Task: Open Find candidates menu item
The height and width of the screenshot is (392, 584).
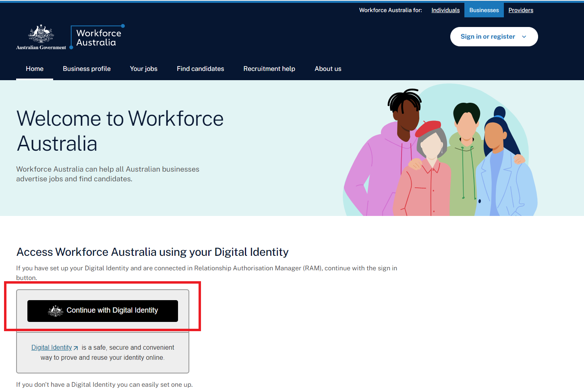Action: pyautogui.click(x=200, y=69)
